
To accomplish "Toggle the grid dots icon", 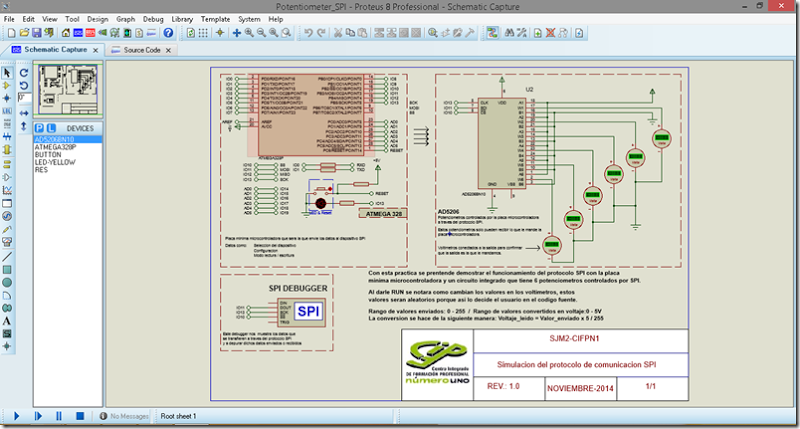I will 203,33.
